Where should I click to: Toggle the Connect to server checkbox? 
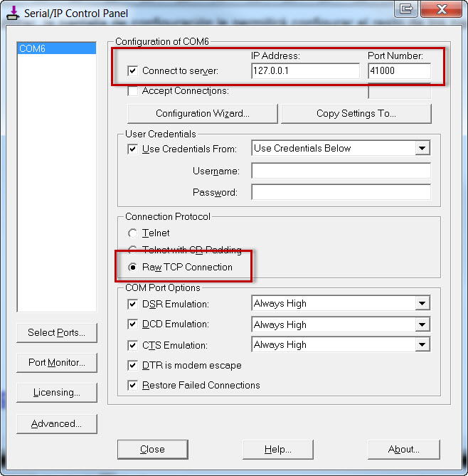click(133, 70)
